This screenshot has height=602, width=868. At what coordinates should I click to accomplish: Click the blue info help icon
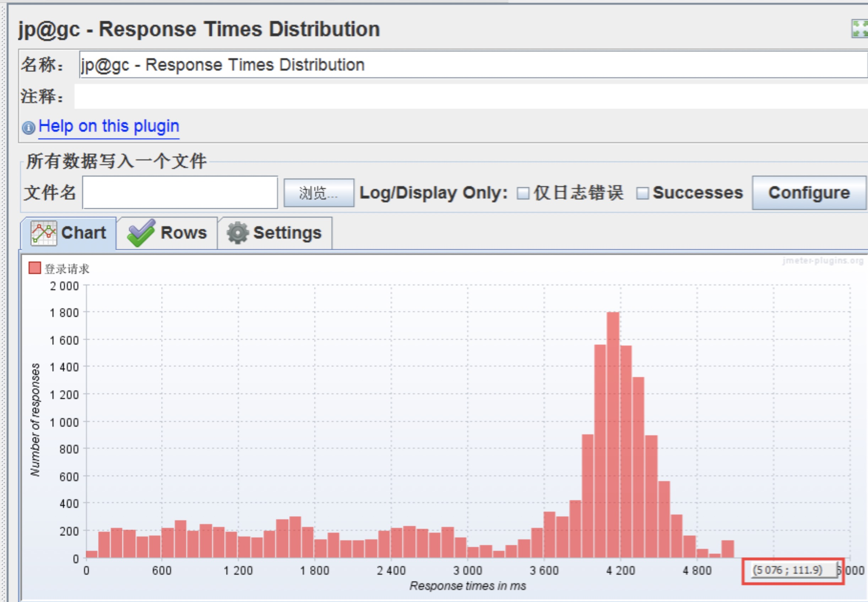[x=29, y=127]
